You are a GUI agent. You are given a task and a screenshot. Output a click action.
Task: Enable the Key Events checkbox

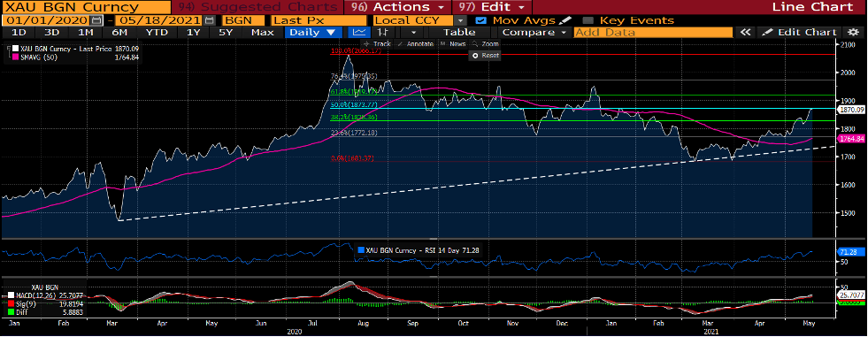[588, 20]
